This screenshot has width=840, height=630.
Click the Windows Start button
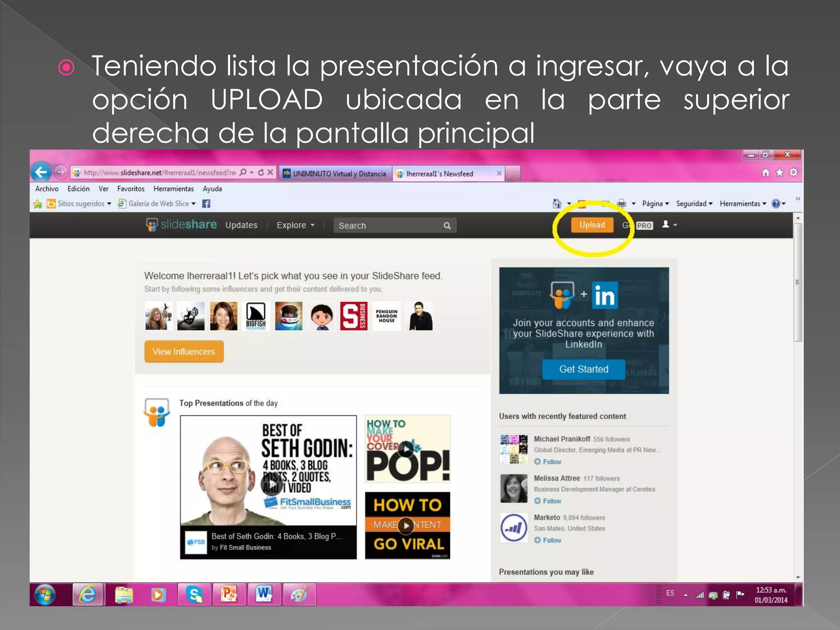pos(45,594)
